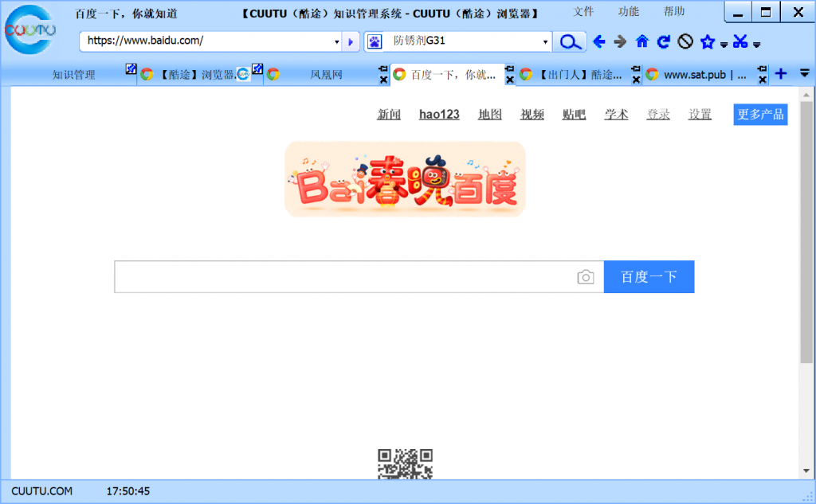Click the scrollbar down arrow
The image size is (816, 504).
click(806, 471)
